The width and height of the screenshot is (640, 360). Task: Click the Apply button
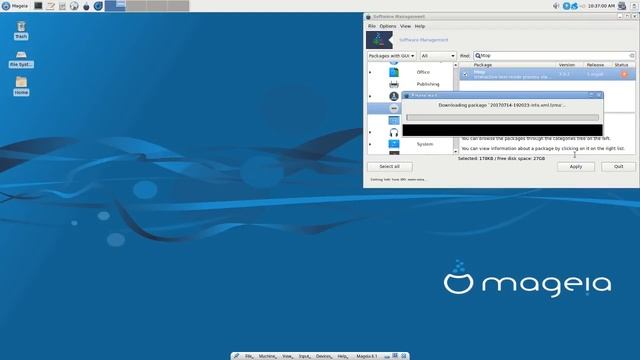pos(576,167)
